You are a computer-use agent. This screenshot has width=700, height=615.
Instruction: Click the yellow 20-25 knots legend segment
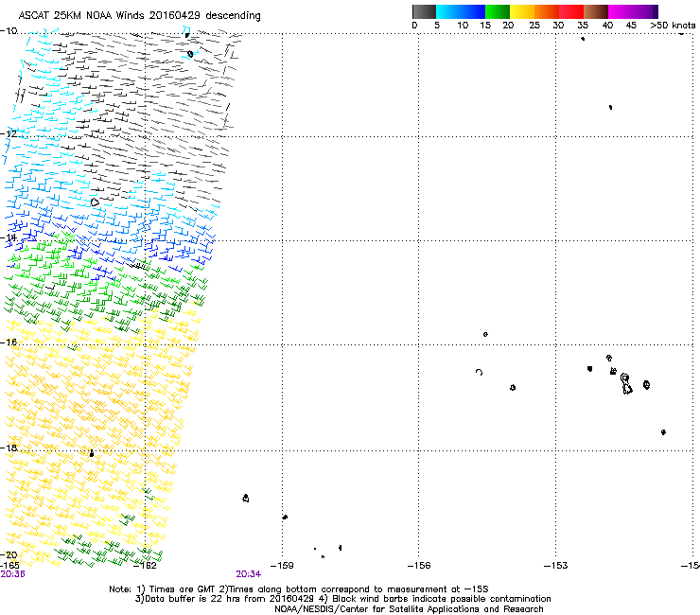(x=522, y=12)
